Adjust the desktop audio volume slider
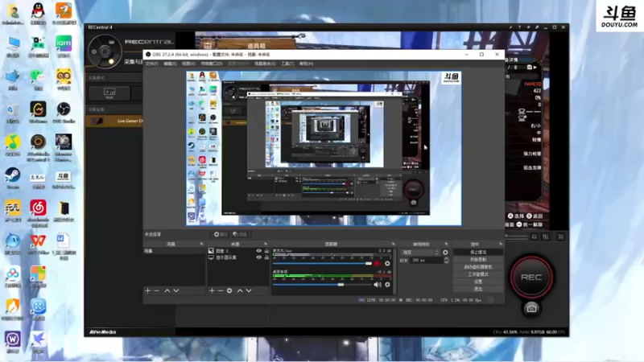644x362 pixels. point(323,285)
